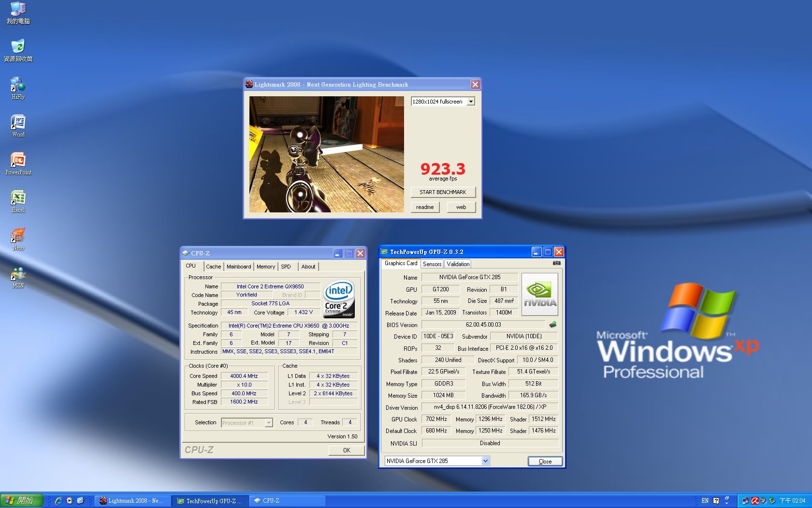Select the Nero desktop shortcut
The width and height of the screenshot is (812, 508).
(18, 239)
